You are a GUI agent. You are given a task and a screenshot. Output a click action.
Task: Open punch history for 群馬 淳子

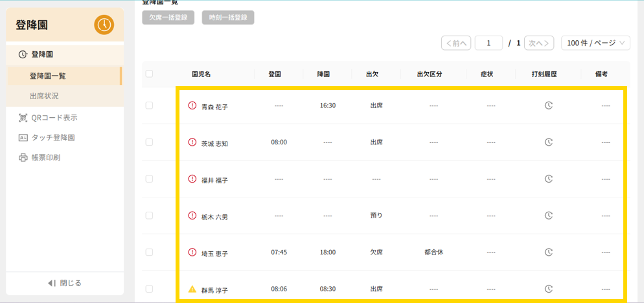548,289
